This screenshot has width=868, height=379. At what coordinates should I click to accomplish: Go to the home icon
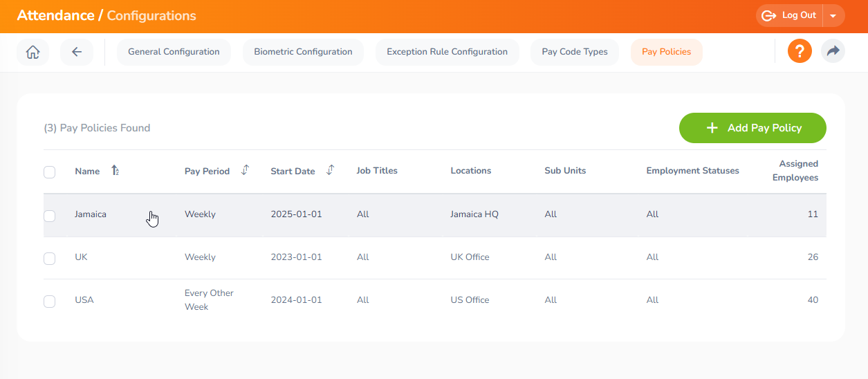tap(33, 52)
